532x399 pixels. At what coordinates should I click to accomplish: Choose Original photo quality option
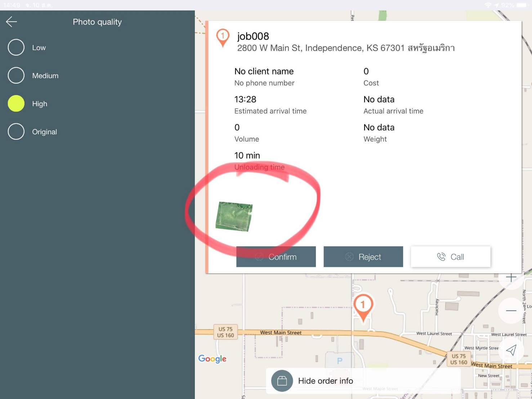16,132
